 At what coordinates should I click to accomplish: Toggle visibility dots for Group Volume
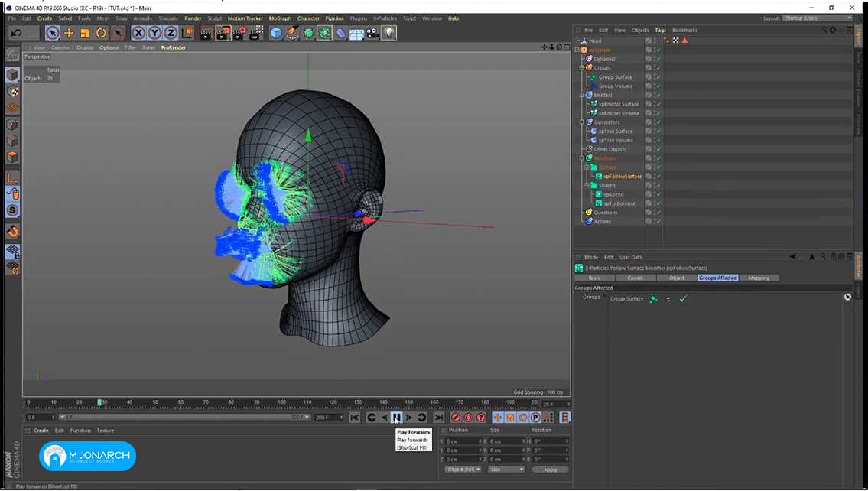click(x=654, y=86)
